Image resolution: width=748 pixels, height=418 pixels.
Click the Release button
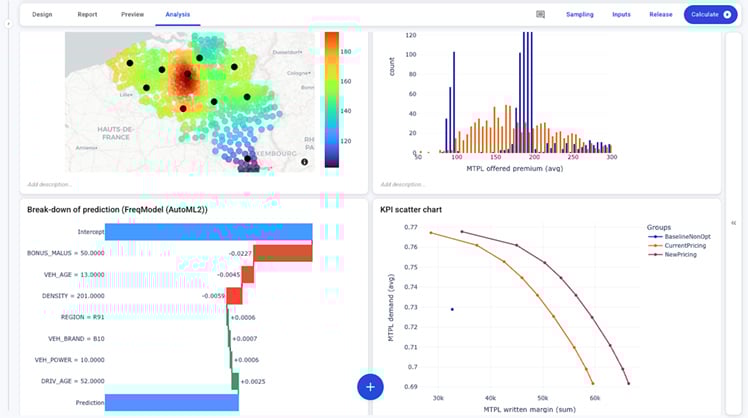click(660, 15)
